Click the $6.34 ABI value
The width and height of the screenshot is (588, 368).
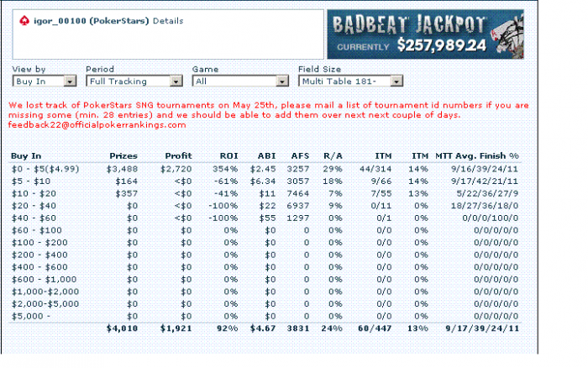click(x=263, y=181)
